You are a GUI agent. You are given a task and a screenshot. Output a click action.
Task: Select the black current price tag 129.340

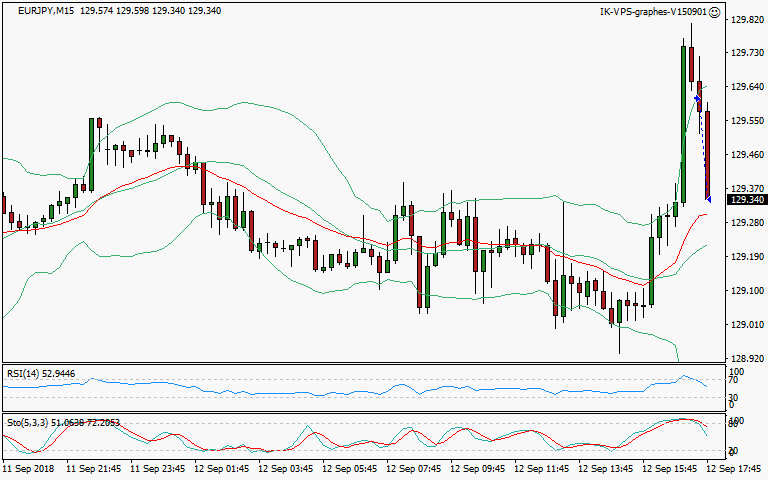(746, 200)
